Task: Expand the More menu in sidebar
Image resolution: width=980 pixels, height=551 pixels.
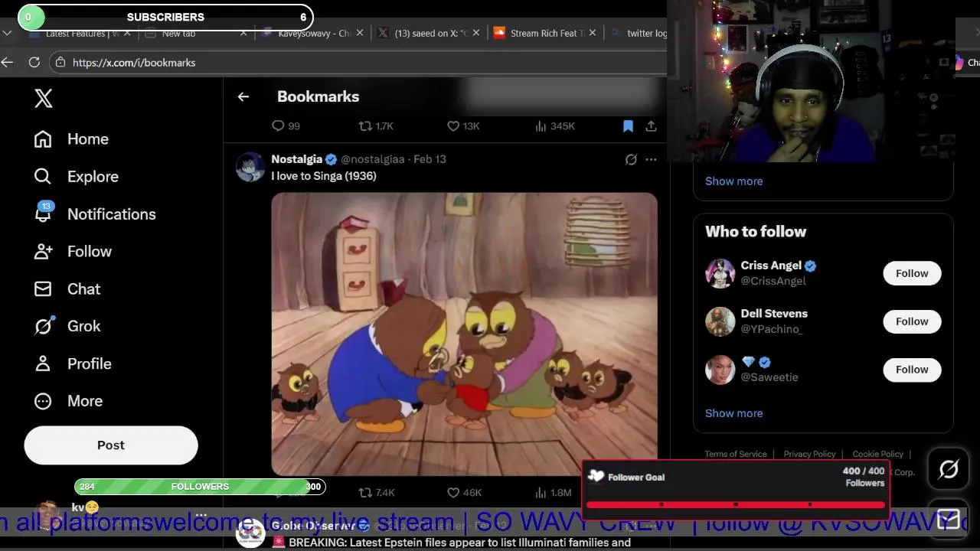Action: pos(68,401)
